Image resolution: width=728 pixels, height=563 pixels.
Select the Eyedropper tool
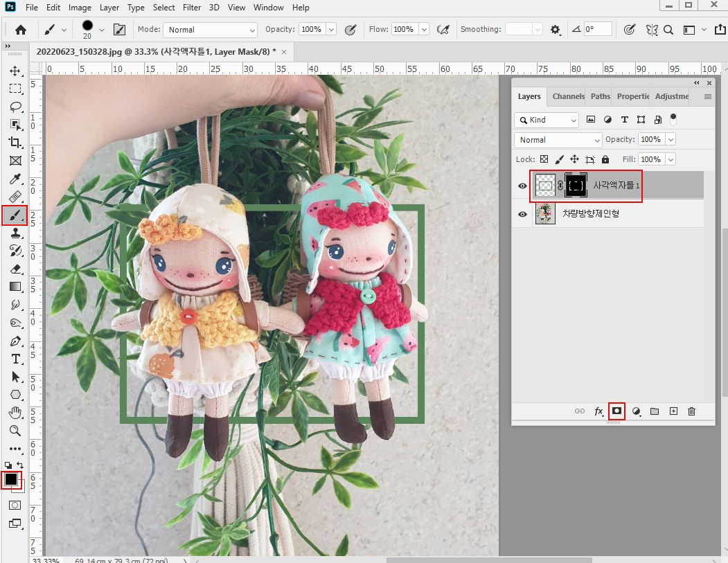[x=15, y=179]
